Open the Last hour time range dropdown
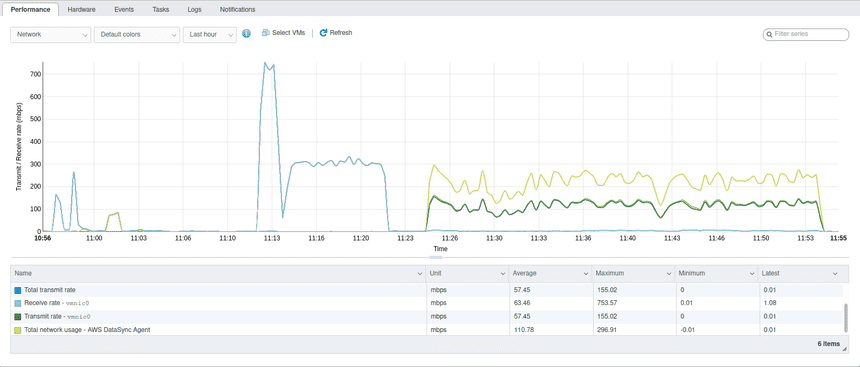The width and height of the screenshot is (860, 367). click(210, 35)
